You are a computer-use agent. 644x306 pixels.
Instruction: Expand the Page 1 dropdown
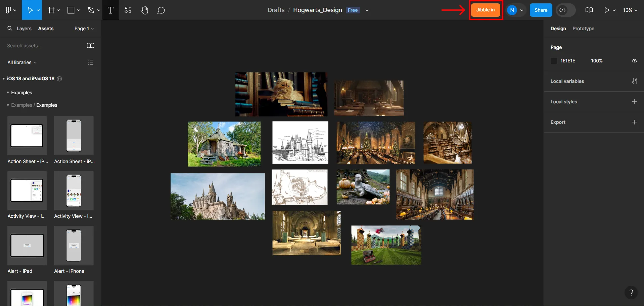[x=84, y=29]
